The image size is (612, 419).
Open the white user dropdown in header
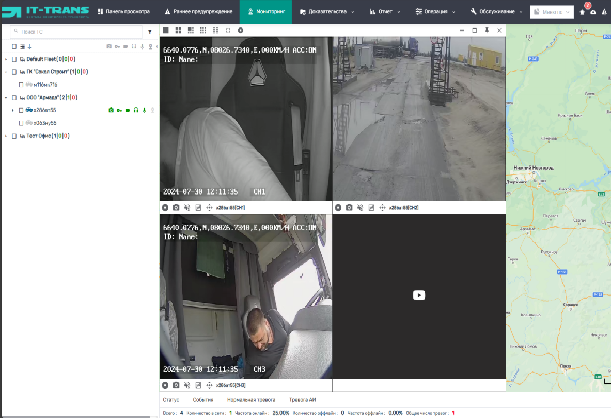552,12
